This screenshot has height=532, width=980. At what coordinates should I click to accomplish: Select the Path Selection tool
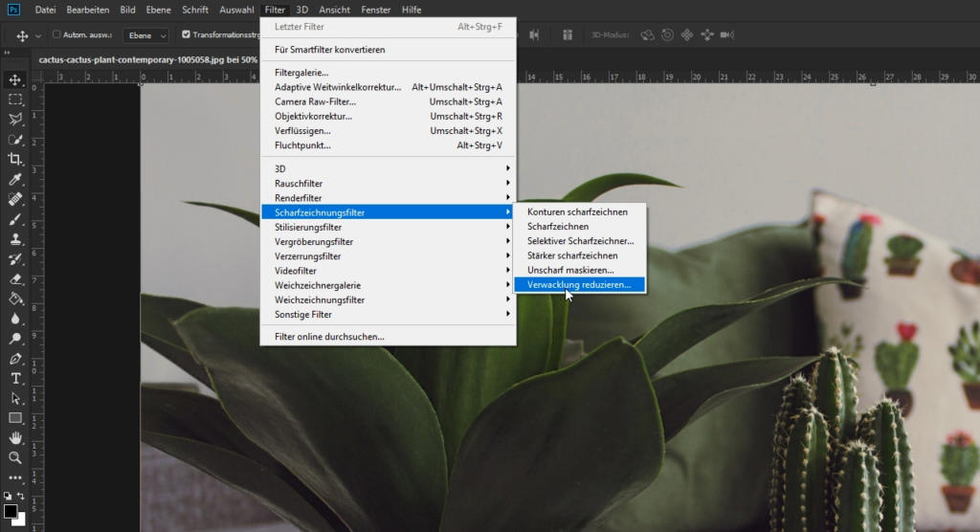pos(15,399)
